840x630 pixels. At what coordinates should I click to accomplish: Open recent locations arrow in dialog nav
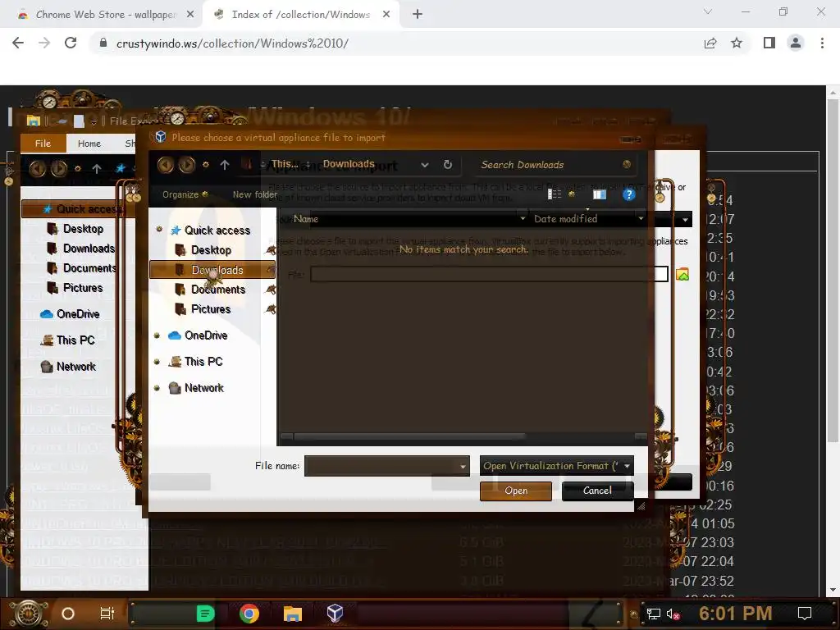click(x=206, y=165)
